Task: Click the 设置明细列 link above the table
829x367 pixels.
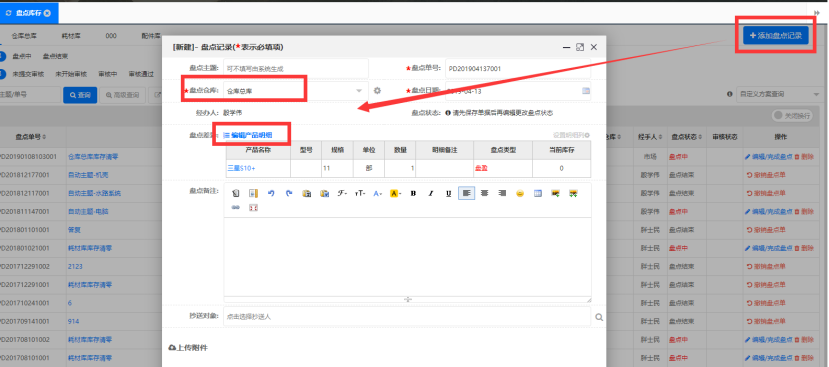Action: pos(571,135)
